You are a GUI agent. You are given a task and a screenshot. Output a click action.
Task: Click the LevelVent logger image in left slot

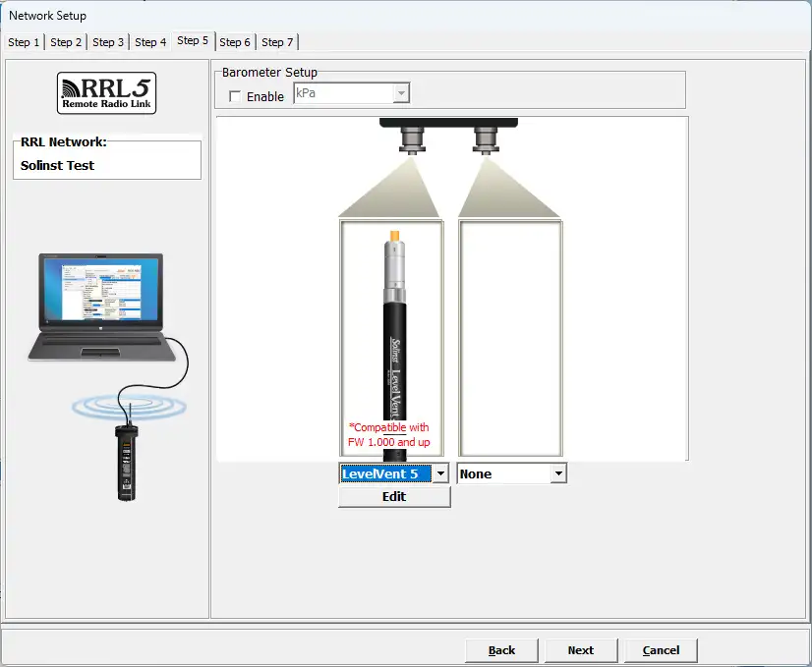[x=391, y=324]
